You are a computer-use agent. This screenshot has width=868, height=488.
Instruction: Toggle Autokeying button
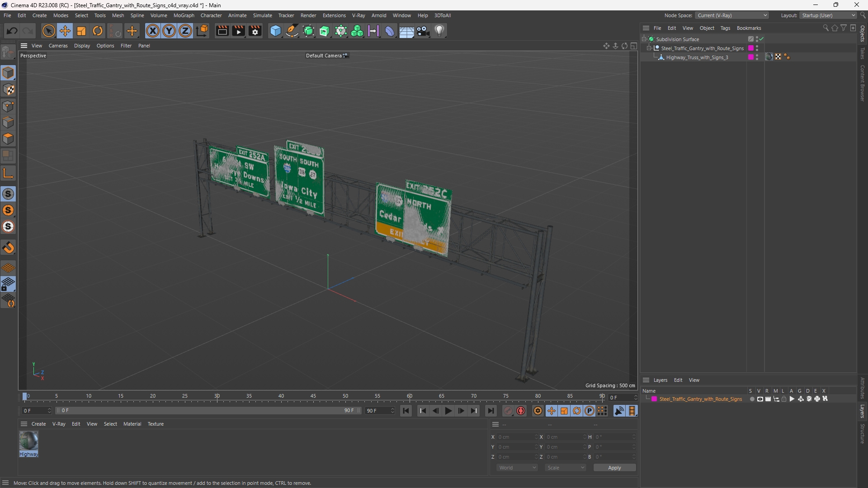521,411
